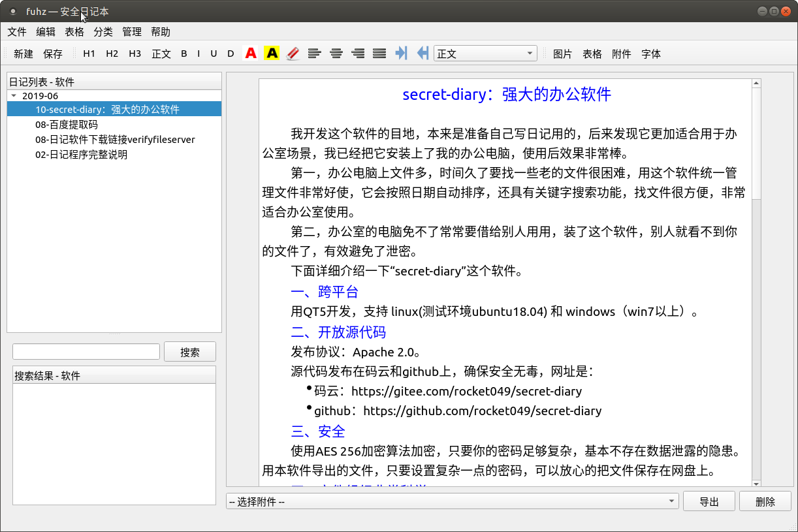
Task: Open the 正文 paragraph style dropdown
Action: point(485,54)
